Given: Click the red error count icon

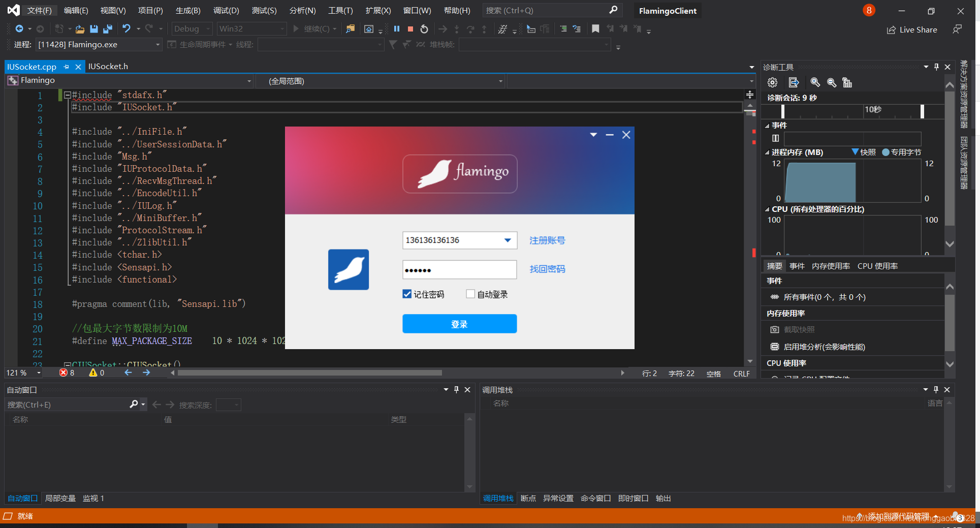Looking at the screenshot, I should 64,373.
